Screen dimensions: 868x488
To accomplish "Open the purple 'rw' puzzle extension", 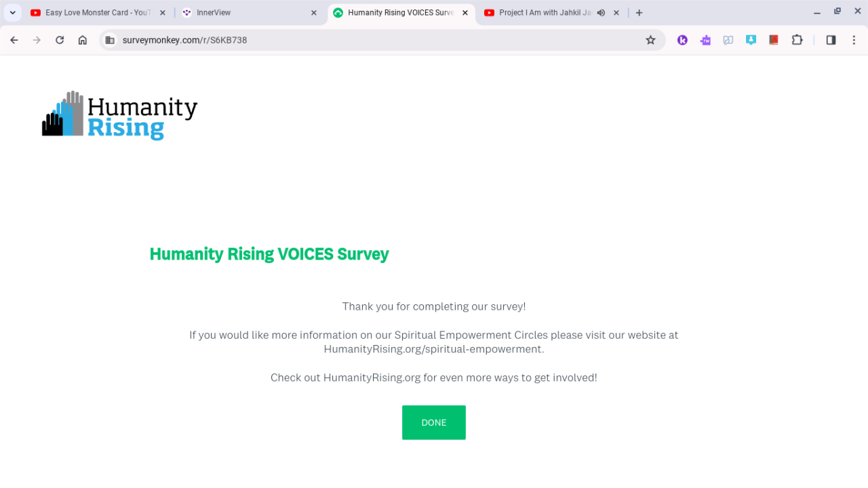I will tap(705, 40).
